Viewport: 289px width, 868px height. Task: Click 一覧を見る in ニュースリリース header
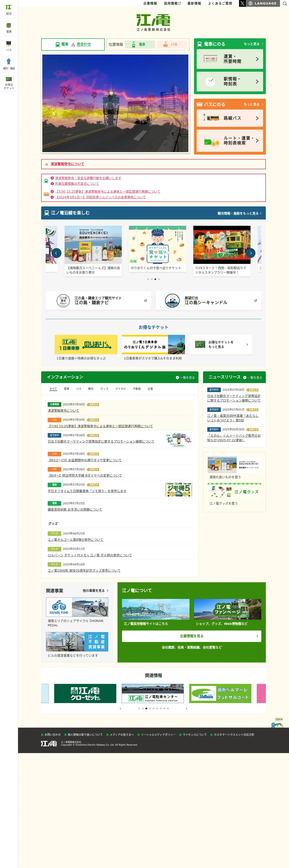pos(253,378)
